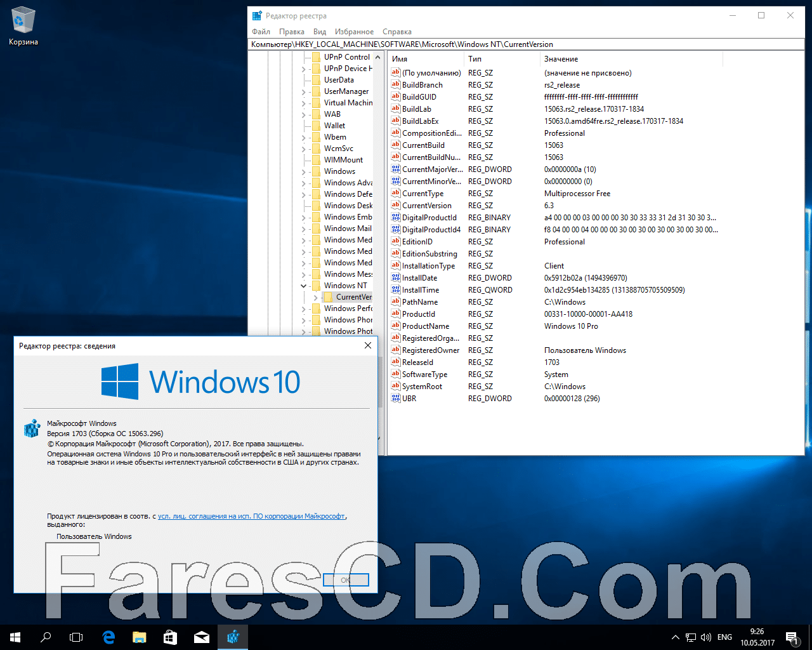
Task: Select the WAB tree key
Action: 332,114
